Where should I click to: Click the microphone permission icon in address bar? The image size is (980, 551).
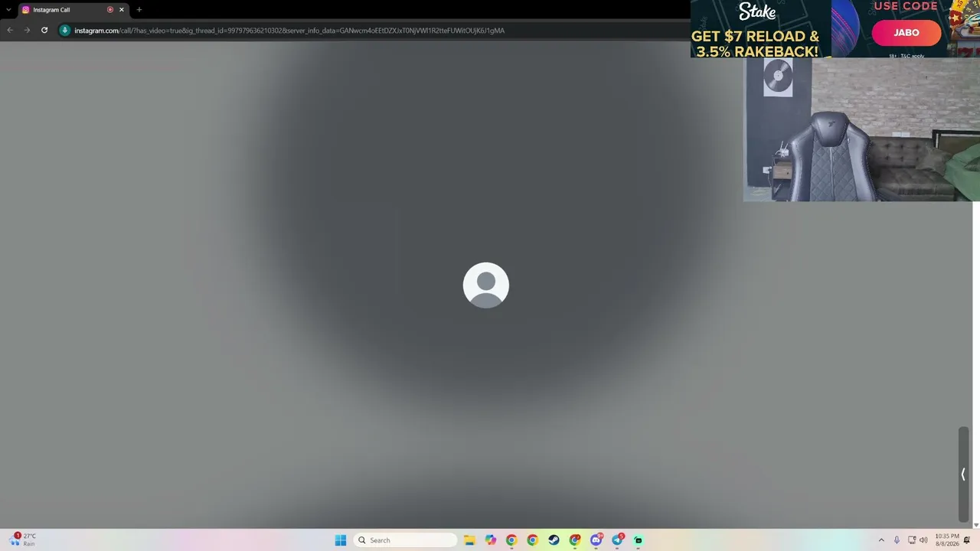(65, 31)
